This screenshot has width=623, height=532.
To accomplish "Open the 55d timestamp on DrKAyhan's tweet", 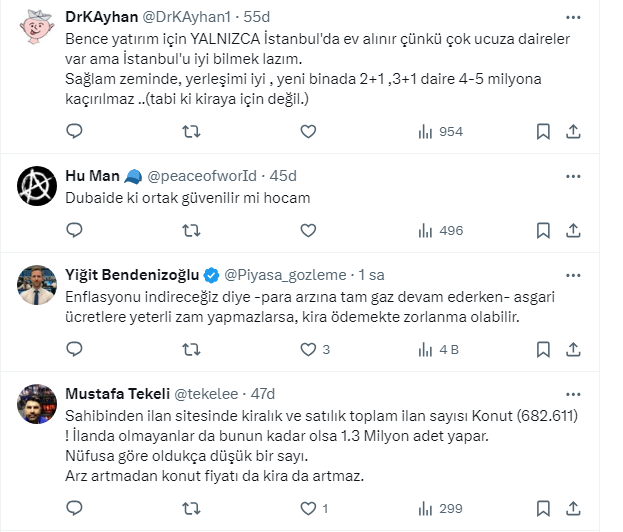I will click(256, 18).
